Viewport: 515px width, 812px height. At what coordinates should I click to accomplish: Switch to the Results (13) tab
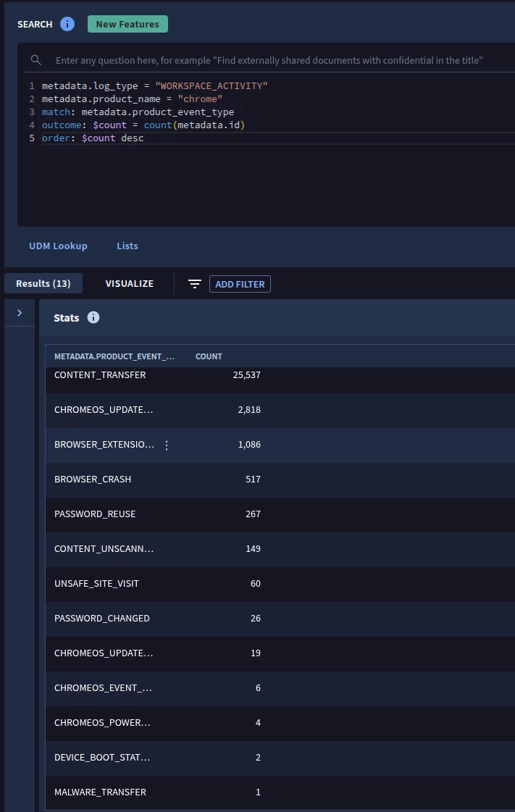43,283
